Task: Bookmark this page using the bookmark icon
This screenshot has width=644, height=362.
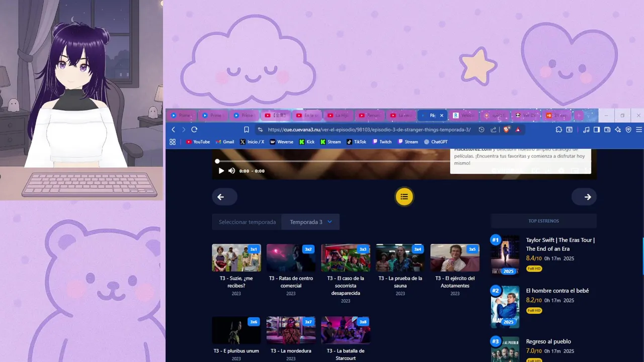Action: click(247, 130)
